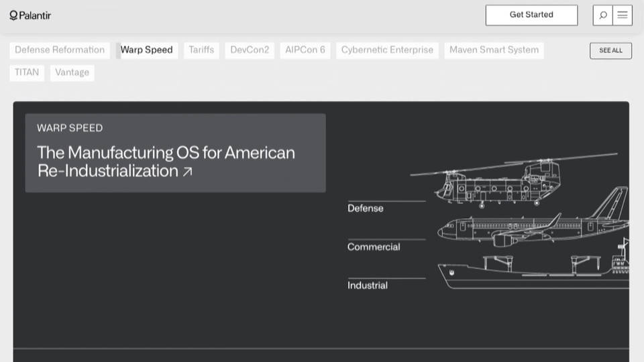Viewport: 644px width, 362px height.
Task: Select the Defense Reformation tab
Action: pos(60,50)
